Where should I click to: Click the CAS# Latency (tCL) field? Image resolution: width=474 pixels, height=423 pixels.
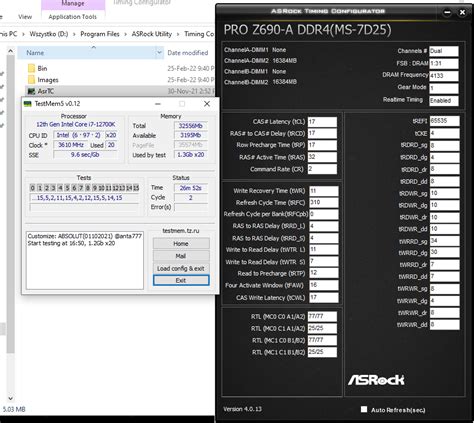click(x=322, y=121)
